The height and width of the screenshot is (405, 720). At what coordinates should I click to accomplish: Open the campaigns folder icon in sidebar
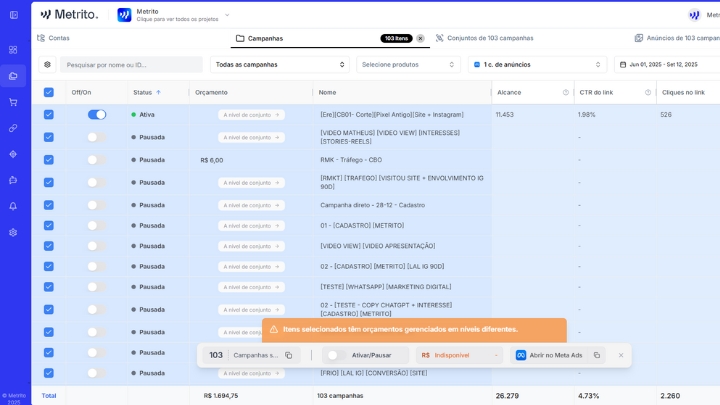point(13,76)
